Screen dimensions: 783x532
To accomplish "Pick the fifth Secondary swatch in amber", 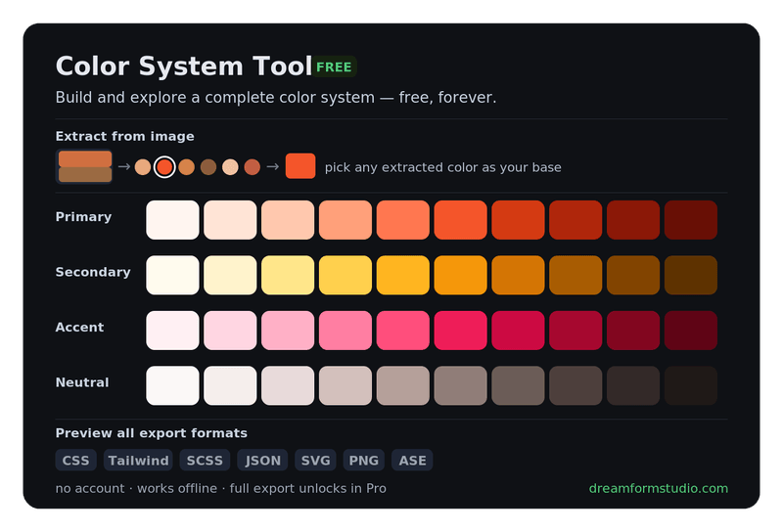I will [403, 275].
